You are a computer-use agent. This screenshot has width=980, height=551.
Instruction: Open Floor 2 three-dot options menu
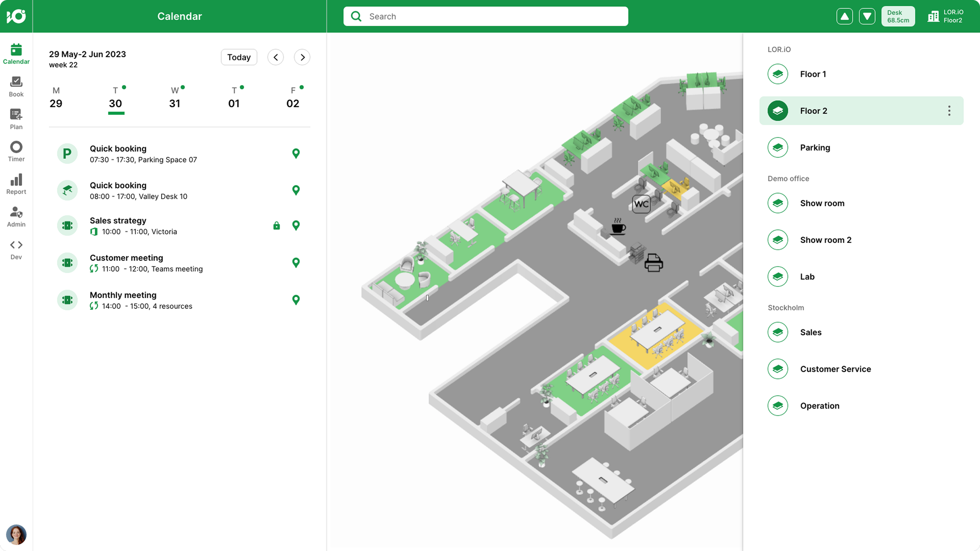pyautogui.click(x=949, y=111)
